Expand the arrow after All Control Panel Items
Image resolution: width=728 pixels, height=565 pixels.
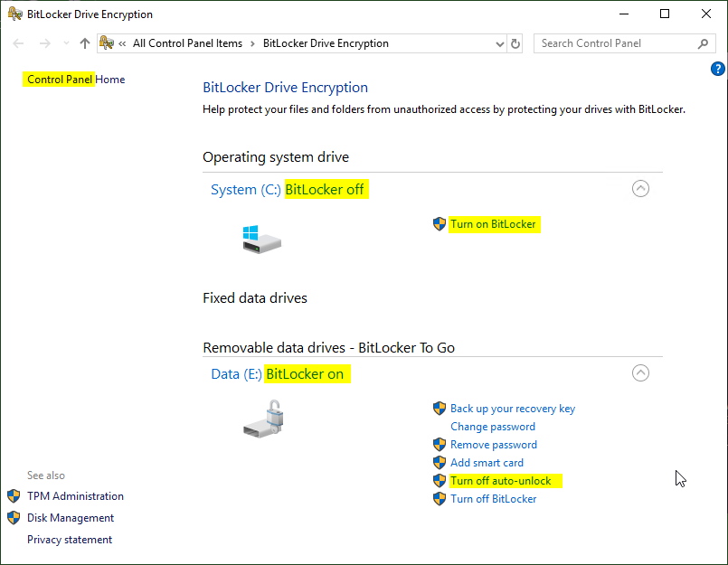pyautogui.click(x=252, y=43)
